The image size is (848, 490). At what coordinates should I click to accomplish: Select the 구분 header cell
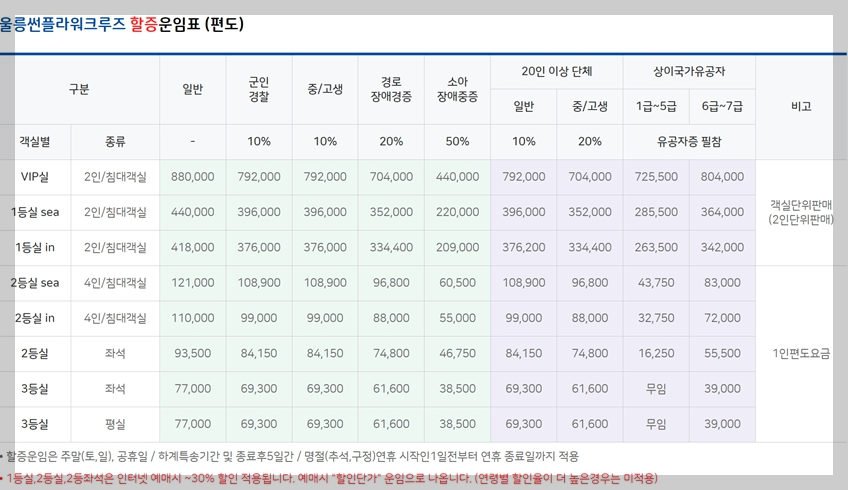coord(79,89)
